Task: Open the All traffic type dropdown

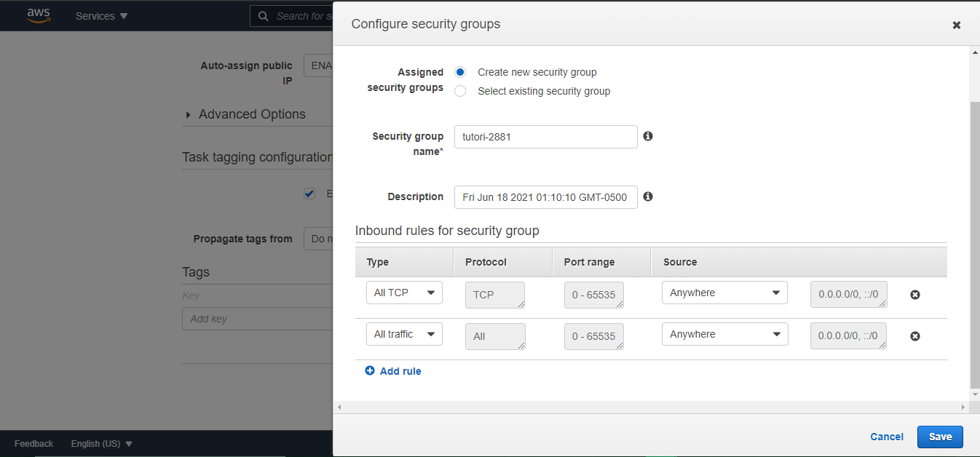Action: point(405,334)
